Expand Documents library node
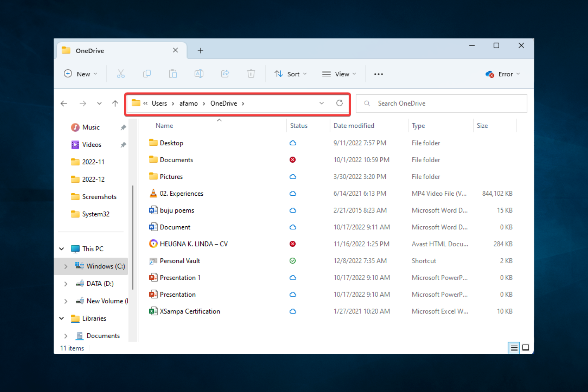The width and height of the screenshot is (588, 392). click(66, 336)
